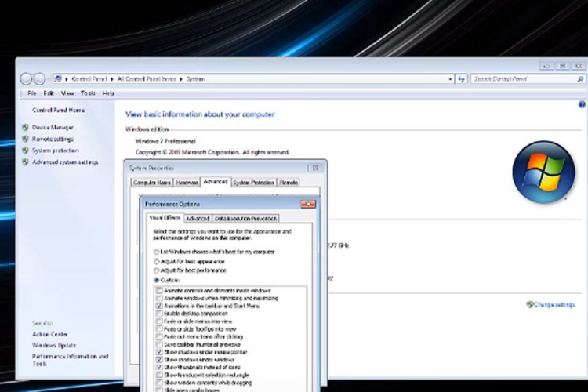Open Performance Information and Tools link
Screen dimensions: 588x392
coord(70,360)
